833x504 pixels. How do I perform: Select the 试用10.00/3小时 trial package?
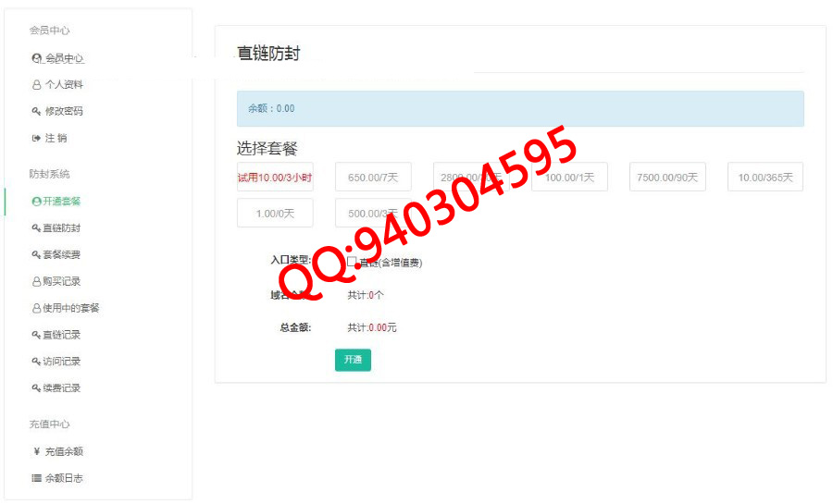coord(275,178)
